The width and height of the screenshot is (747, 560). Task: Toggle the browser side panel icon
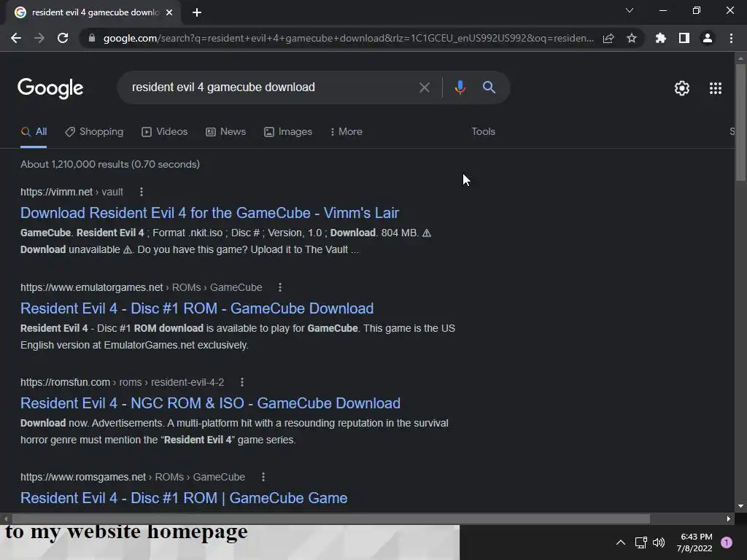(x=684, y=38)
